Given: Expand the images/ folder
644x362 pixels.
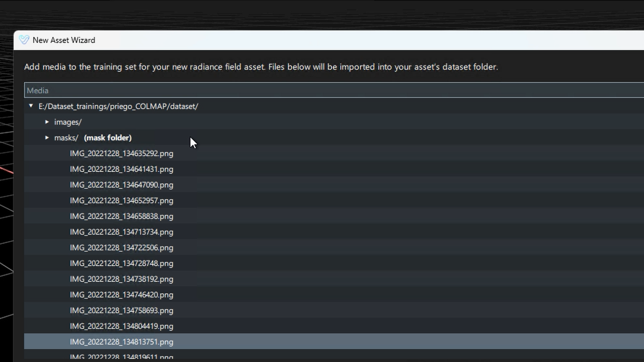Looking at the screenshot, I should coord(47,122).
